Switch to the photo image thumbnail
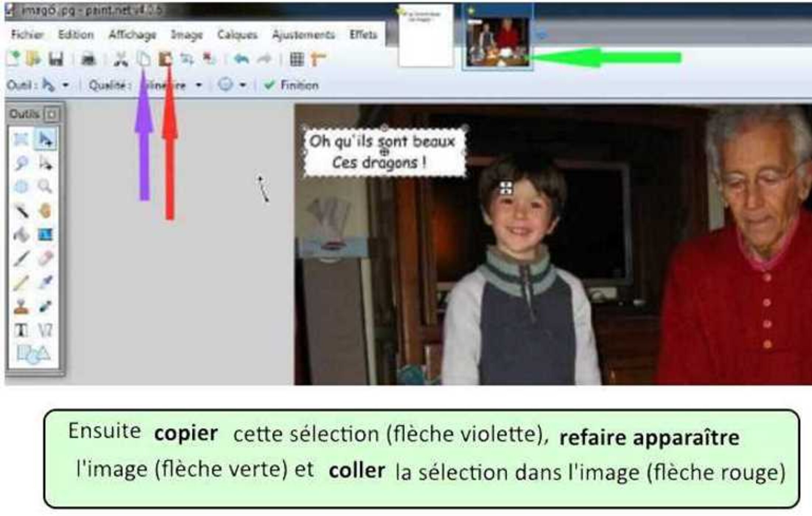 (497, 42)
